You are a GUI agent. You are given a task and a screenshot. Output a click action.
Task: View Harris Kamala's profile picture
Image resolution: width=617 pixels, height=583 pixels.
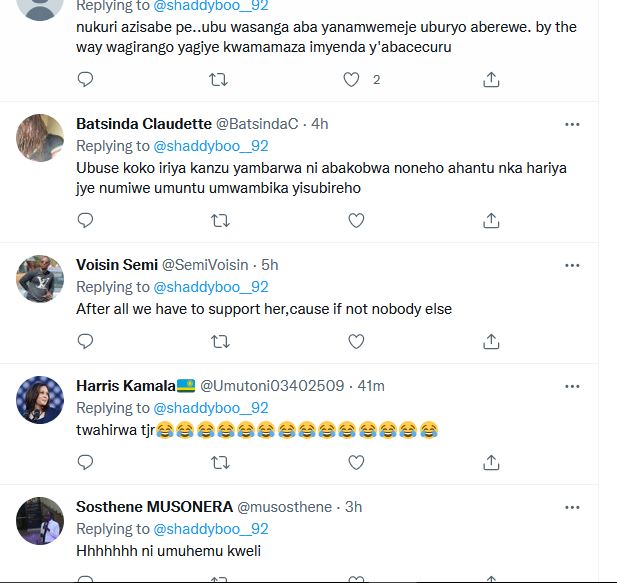[40, 400]
